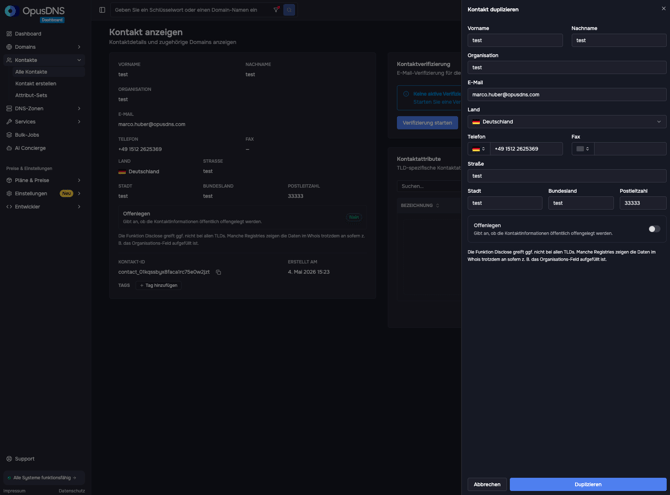Open the AI Concierge menu item

pyautogui.click(x=44, y=148)
